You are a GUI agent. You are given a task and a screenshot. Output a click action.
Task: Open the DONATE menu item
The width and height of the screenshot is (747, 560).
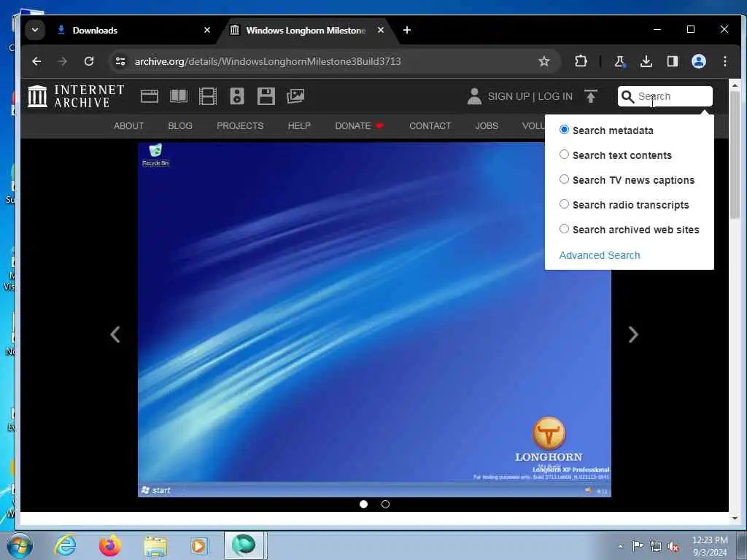(359, 125)
